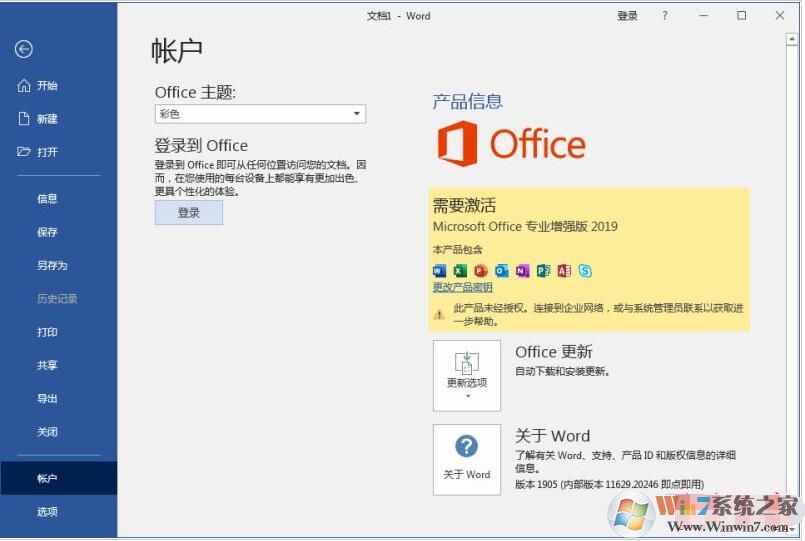Screen dimensions: 805x541
Task: Click the help question mark in title bar
Action: click(665, 16)
